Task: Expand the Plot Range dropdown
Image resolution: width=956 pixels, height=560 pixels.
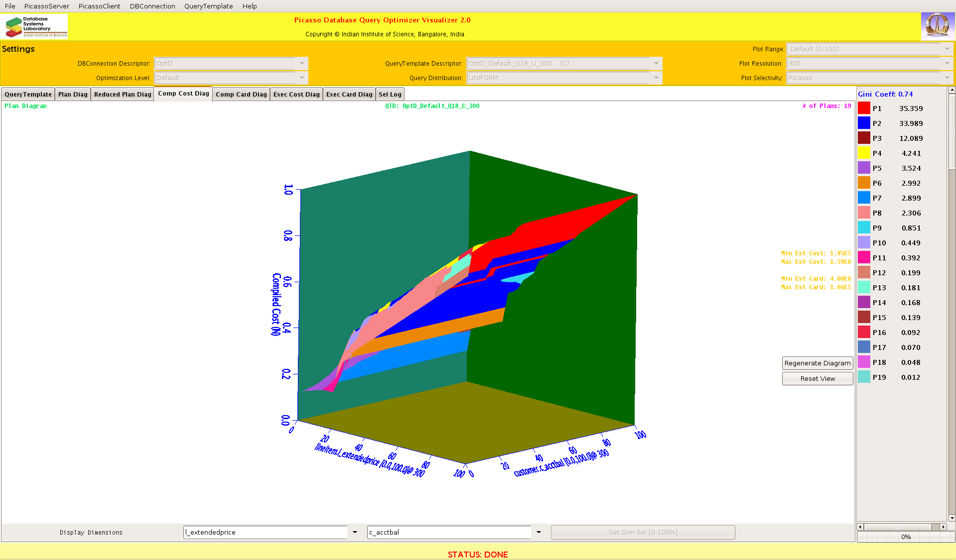Action: (x=947, y=49)
